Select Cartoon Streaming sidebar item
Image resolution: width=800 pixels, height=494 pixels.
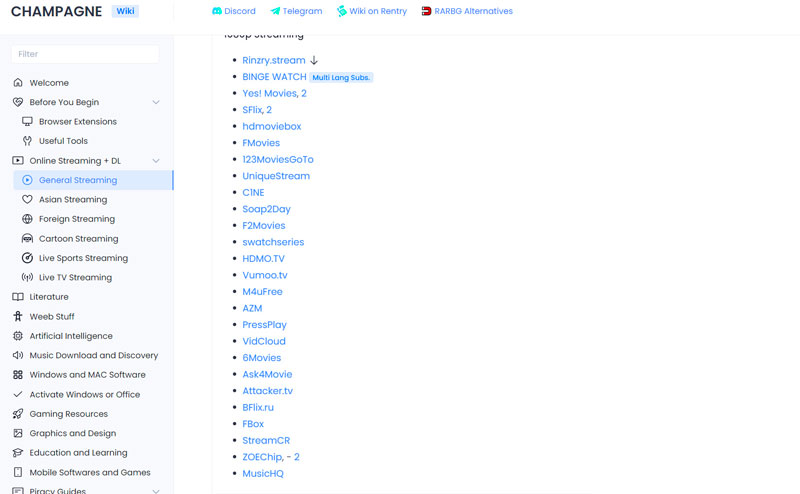pyautogui.click(x=78, y=239)
